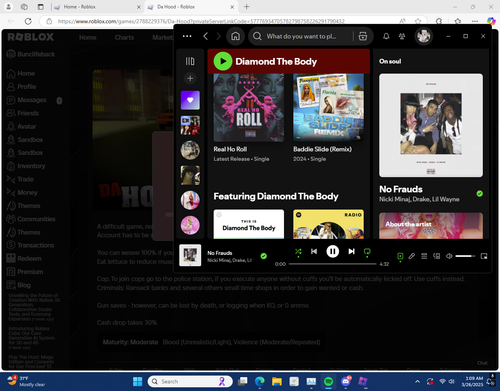Skip to next track
Image resolution: width=500 pixels, height=391 pixels.
(351, 251)
